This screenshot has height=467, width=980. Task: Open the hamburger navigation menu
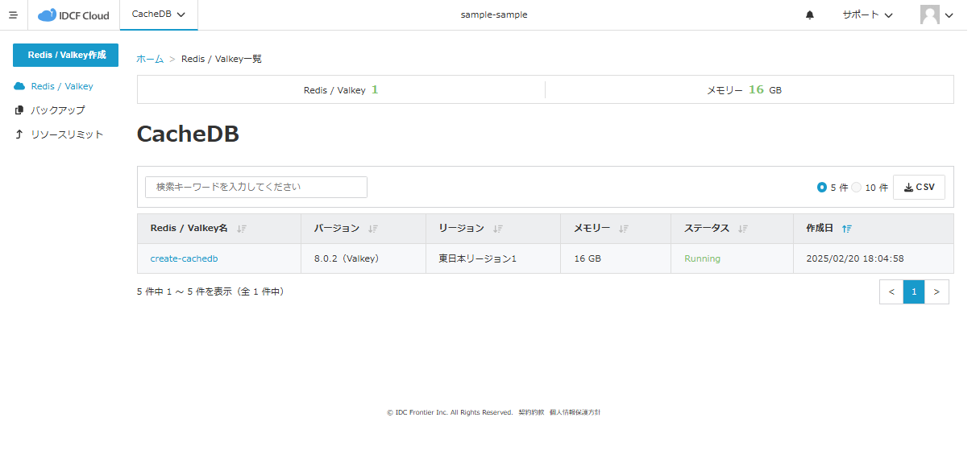click(13, 14)
